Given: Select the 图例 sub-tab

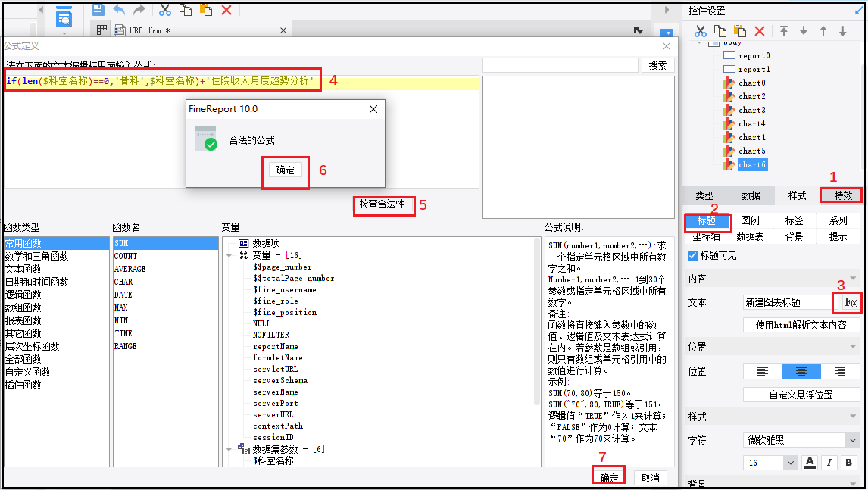Looking at the screenshot, I should 750,220.
